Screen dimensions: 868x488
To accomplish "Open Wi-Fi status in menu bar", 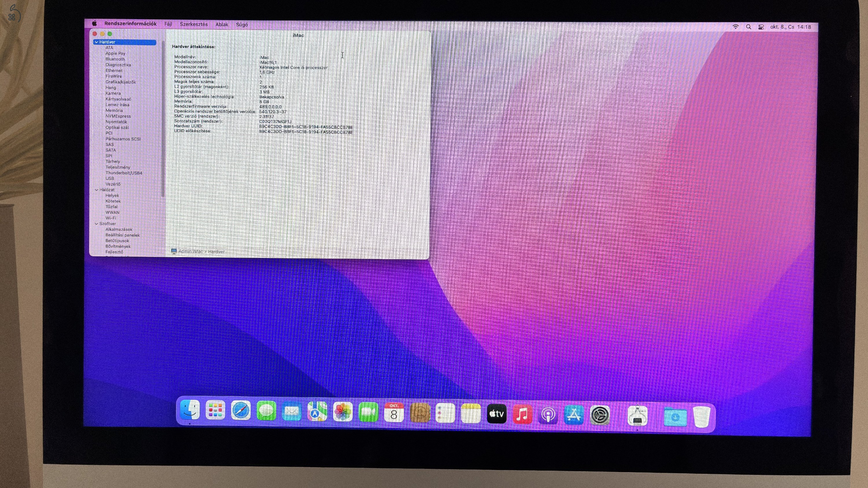I will [735, 27].
